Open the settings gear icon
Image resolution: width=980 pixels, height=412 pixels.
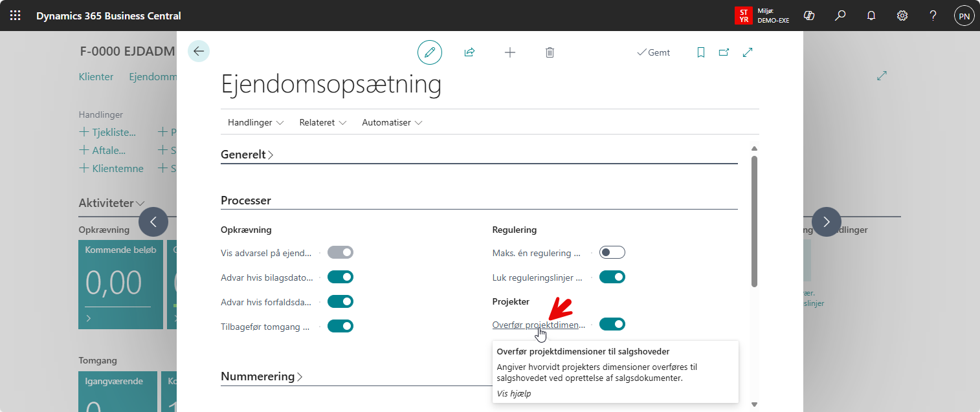tap(902, 16)
